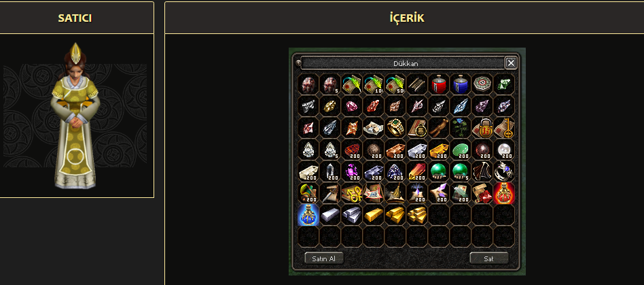Select the white pearl stack of 200
The image size is (644, 285).
click(504, 150)
